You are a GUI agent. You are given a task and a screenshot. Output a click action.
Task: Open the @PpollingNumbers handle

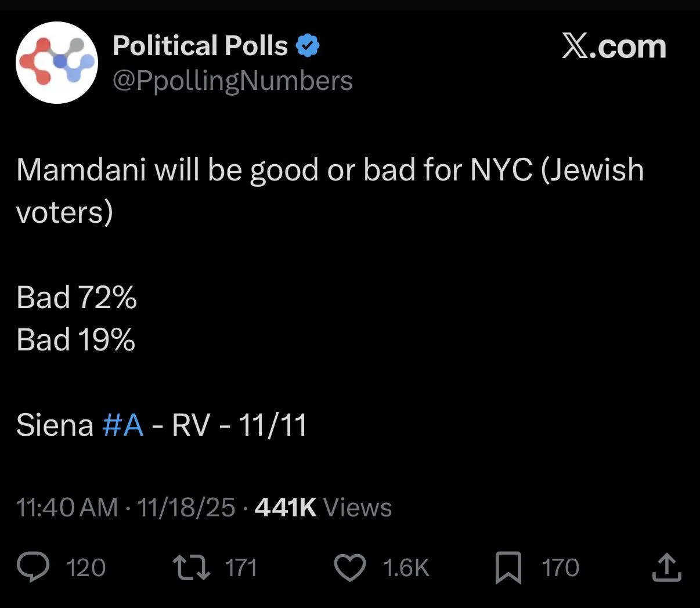tap(232, 81)
